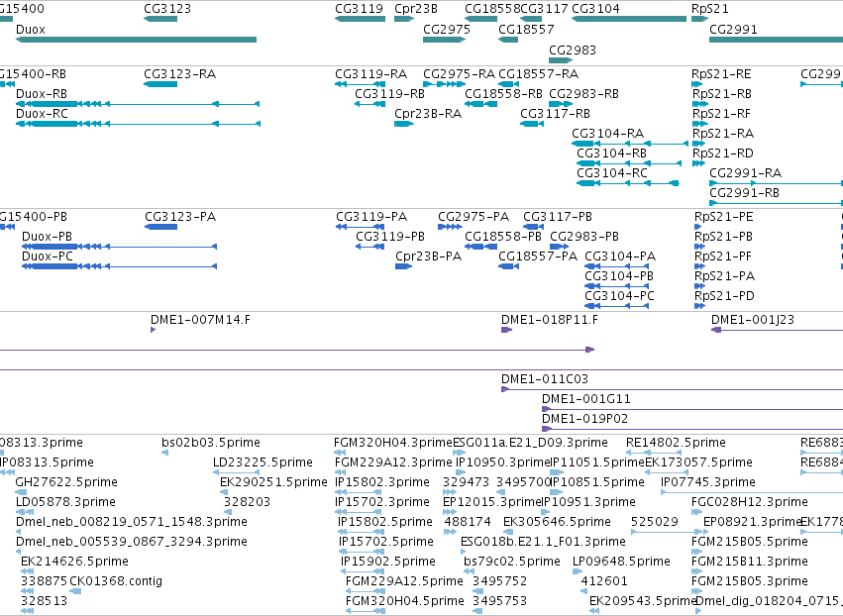Click the bs79c02.5prime EST label
The height and width of the screenshot is (616, 843).
point(512,562)
